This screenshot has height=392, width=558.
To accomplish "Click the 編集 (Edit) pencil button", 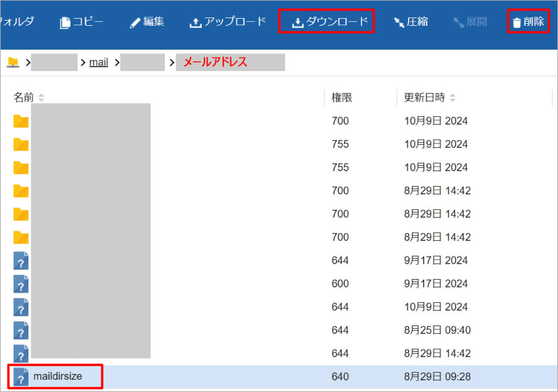I will point(147,22).
